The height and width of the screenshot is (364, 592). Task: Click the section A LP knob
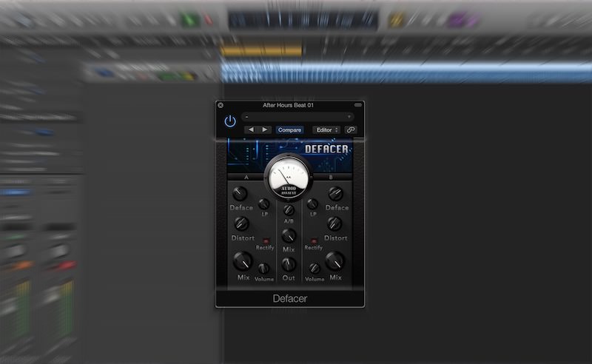pos(264,204)
